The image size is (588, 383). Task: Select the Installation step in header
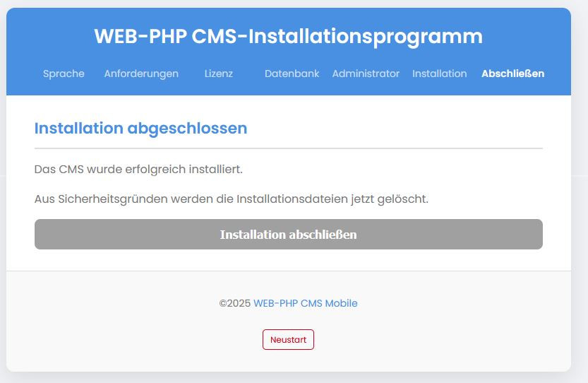(x=440, y=73)
